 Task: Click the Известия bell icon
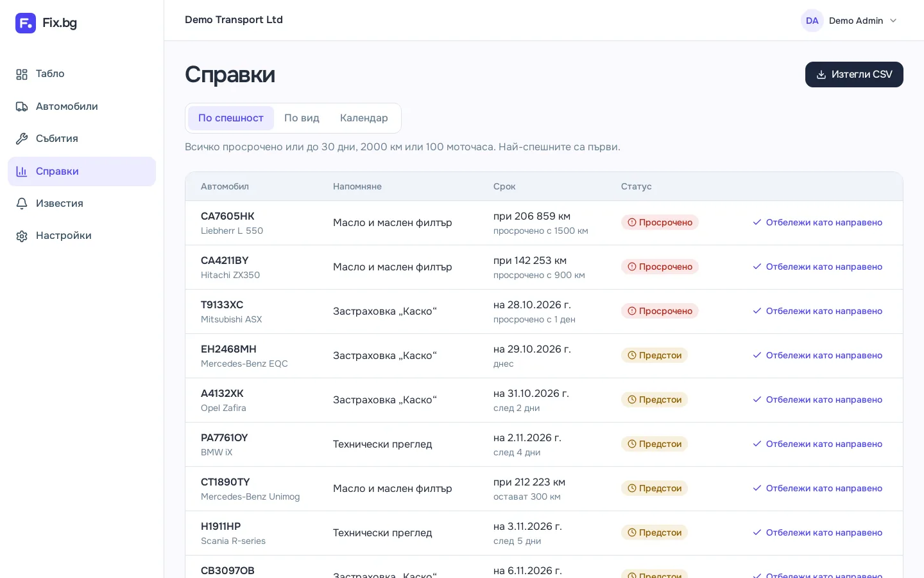coord(22,204)
